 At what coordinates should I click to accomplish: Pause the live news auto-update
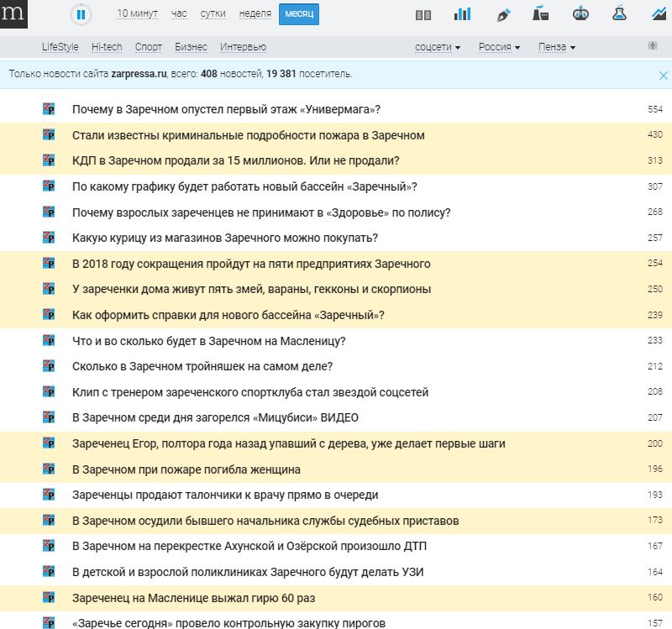(81, 14)
